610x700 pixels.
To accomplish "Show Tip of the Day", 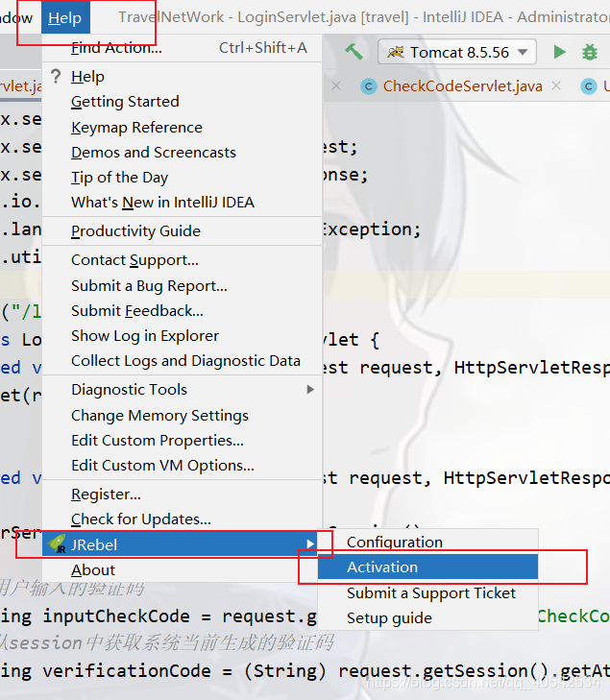I will 183,178.
